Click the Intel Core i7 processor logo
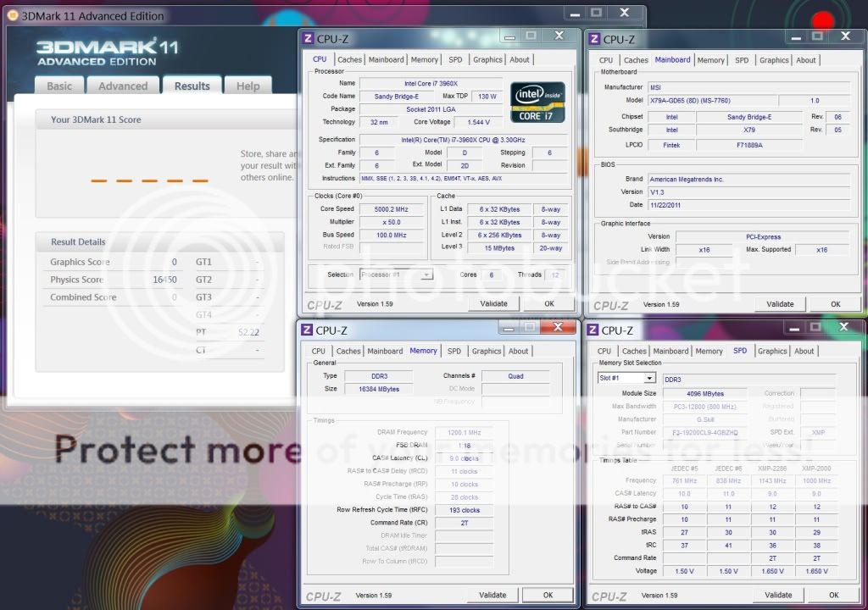868x610 pixels. (537, 102)
